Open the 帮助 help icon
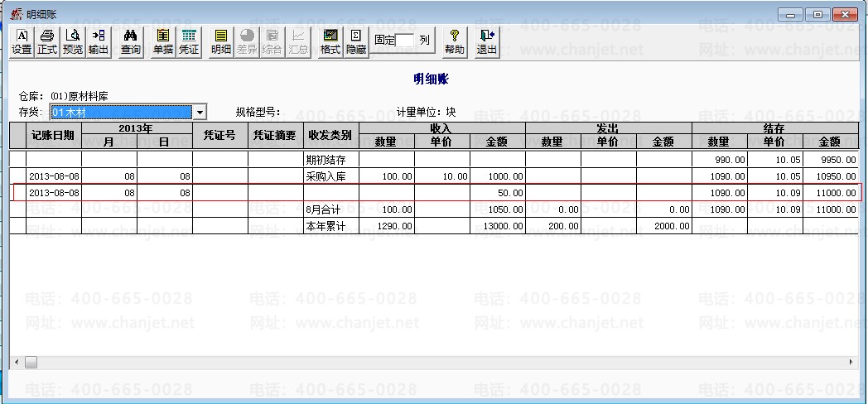The width and height of the screenshot is (868, 404). 455,42
